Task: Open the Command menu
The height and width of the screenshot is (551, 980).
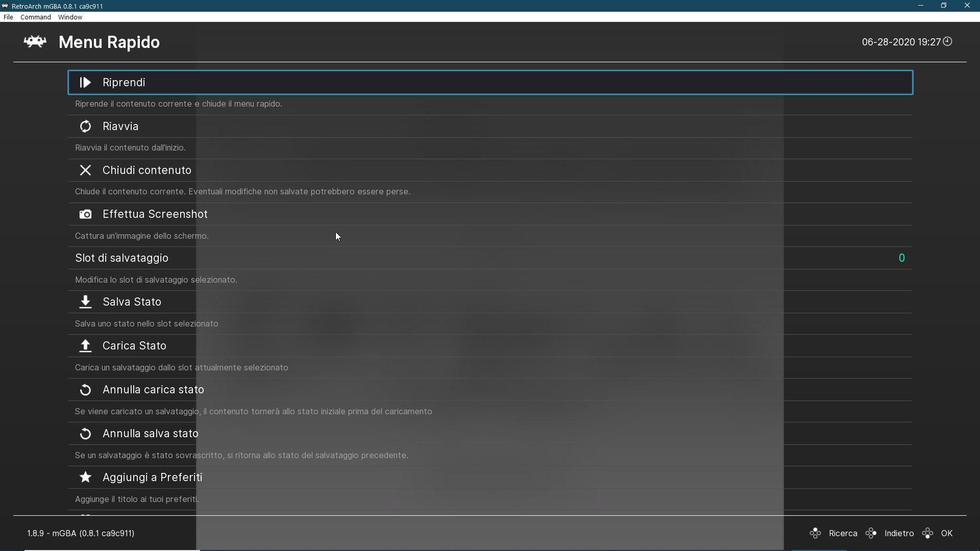Action: [36, 17]
